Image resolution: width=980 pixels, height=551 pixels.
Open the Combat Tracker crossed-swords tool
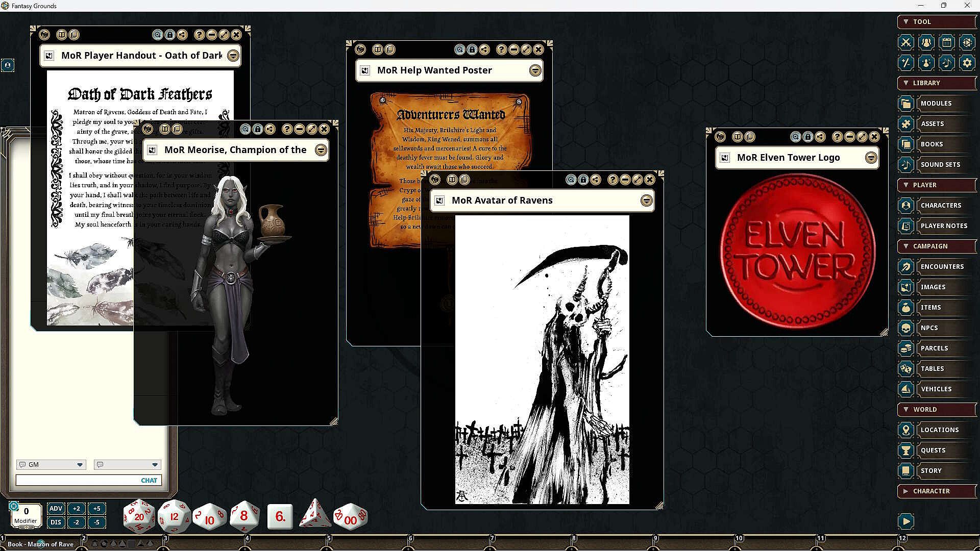(906, 42)
